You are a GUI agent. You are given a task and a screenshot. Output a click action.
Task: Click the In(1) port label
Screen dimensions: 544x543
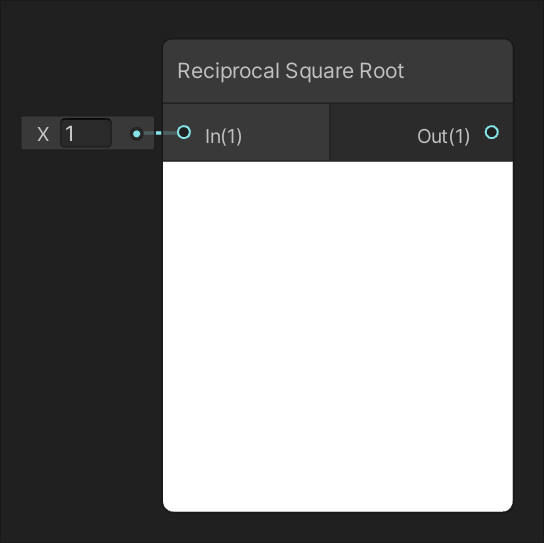(223, 136)
